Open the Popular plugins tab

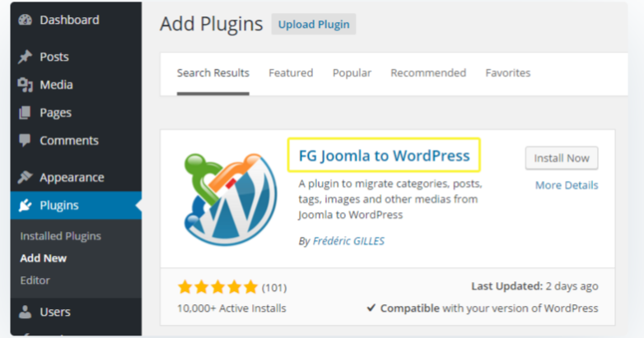[x=352, y=72]
